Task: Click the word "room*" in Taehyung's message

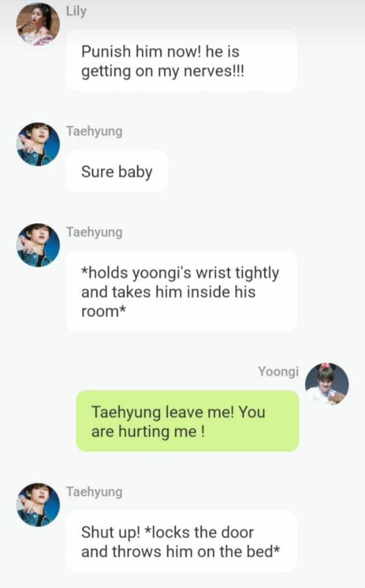Action: 103,311
